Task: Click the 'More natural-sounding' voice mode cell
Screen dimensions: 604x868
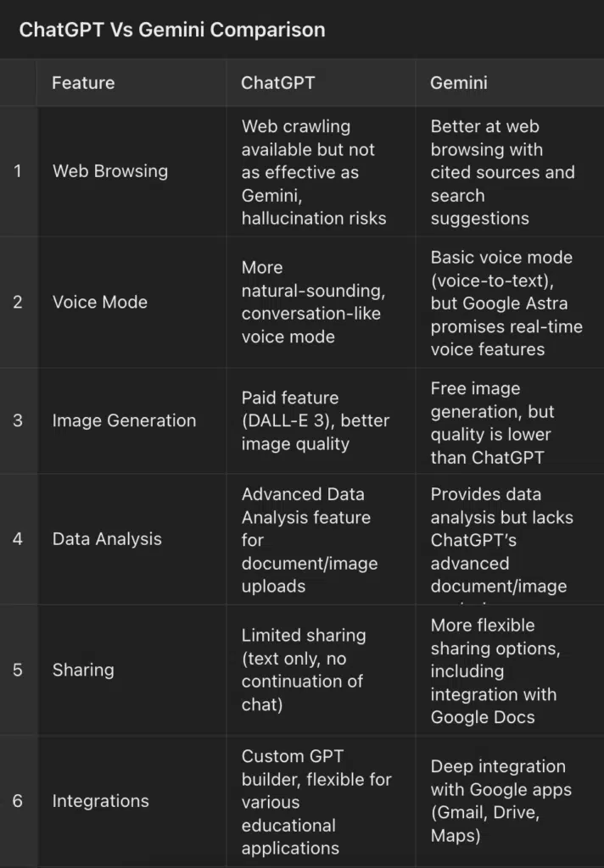Action: pyautogui.click(x=313, y=302)
